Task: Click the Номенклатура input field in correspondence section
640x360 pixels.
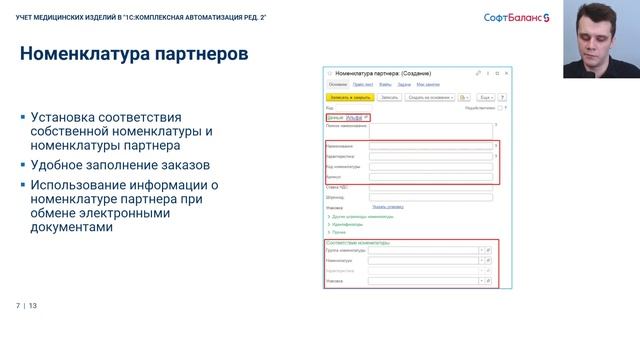Action: pos(423,260)
